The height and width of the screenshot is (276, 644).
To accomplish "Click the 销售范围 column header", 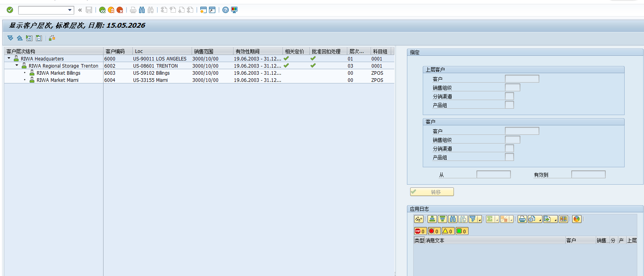I will point(212,51).
